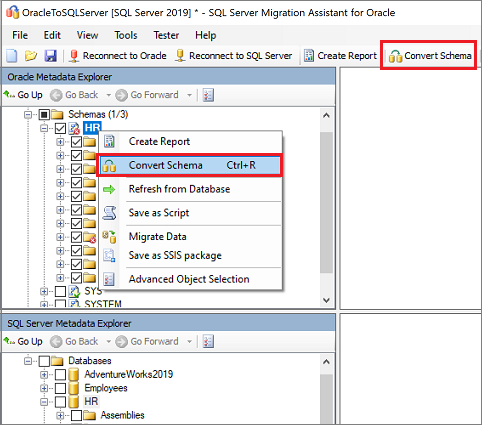This screenshot has width=482, height=425.
Task: Open the View menu
Action: click(87, 35)
